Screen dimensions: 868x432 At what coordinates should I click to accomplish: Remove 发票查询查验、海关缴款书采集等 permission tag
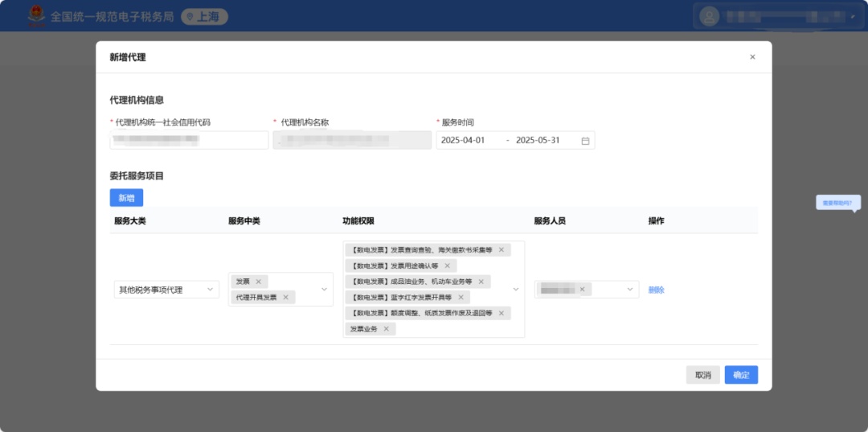[x=502, y=250]
